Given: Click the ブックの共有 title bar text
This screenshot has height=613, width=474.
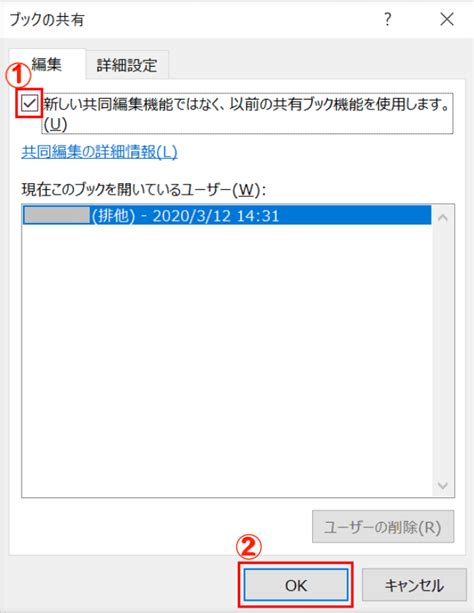Looking at the screenshot, I should [x=47, y=20].
